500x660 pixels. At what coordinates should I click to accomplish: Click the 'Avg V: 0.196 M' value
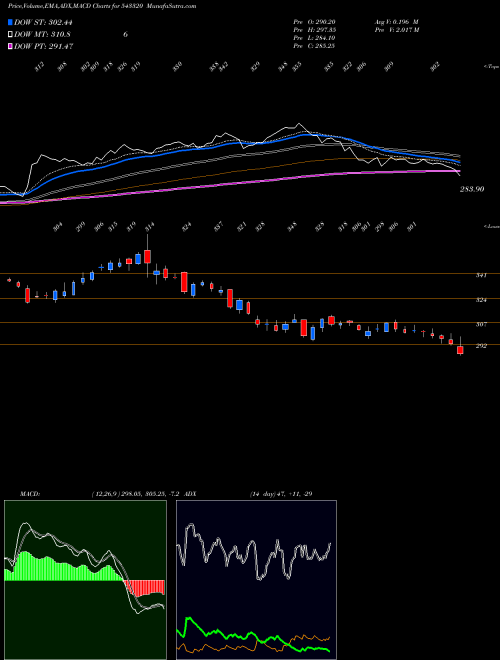(396, 22)
